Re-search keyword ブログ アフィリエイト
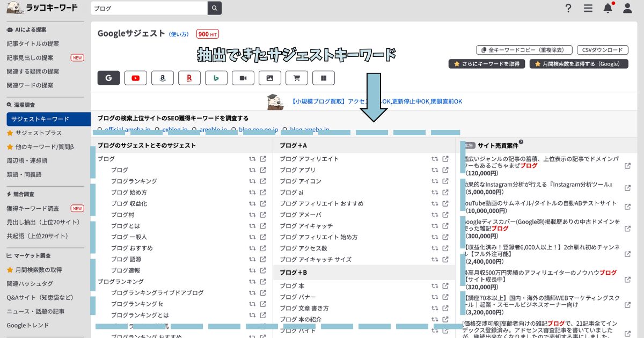Viewport: 644px width, 338px height. click(435, 159)
